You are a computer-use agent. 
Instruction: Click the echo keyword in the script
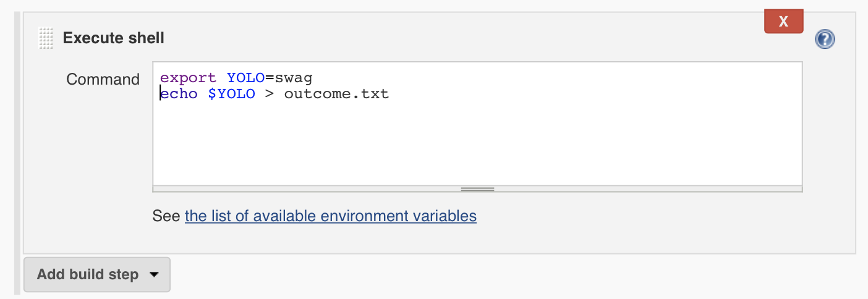tap(179, 95)
